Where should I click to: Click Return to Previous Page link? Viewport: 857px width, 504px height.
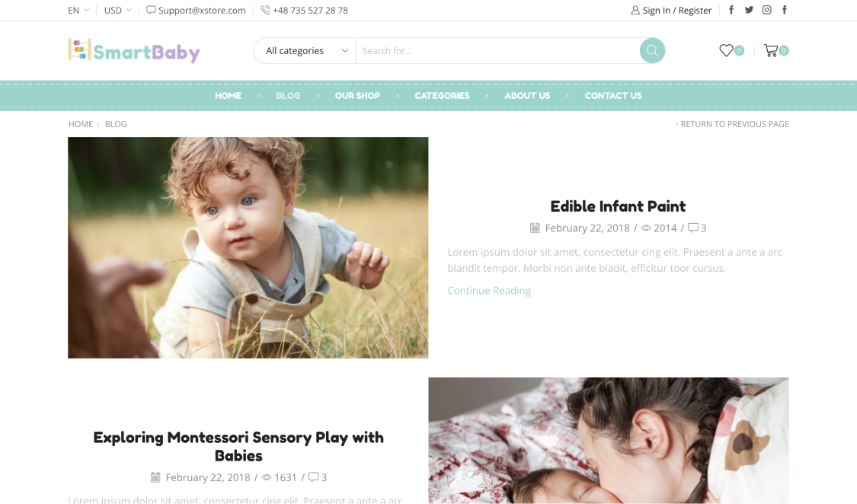pos(732,124)
